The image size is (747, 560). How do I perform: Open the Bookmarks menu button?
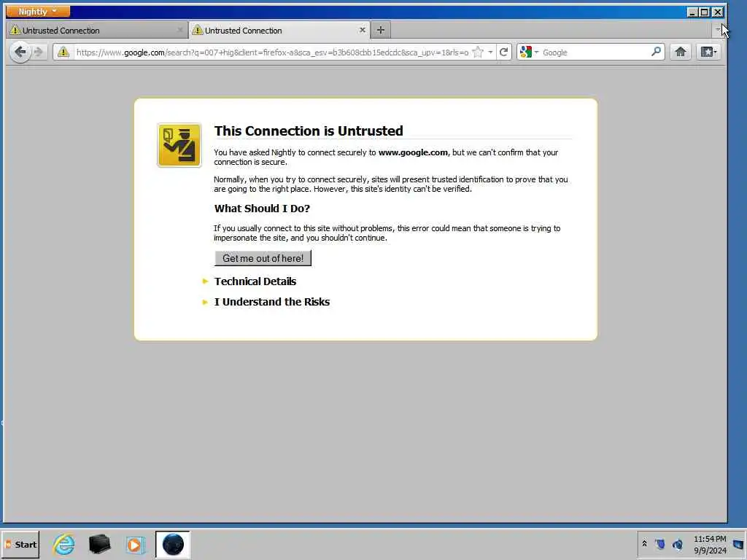tap(708, 52)
